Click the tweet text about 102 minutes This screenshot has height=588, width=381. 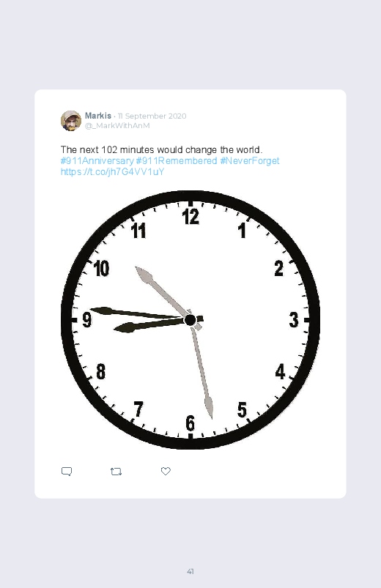tap(161, 149)
